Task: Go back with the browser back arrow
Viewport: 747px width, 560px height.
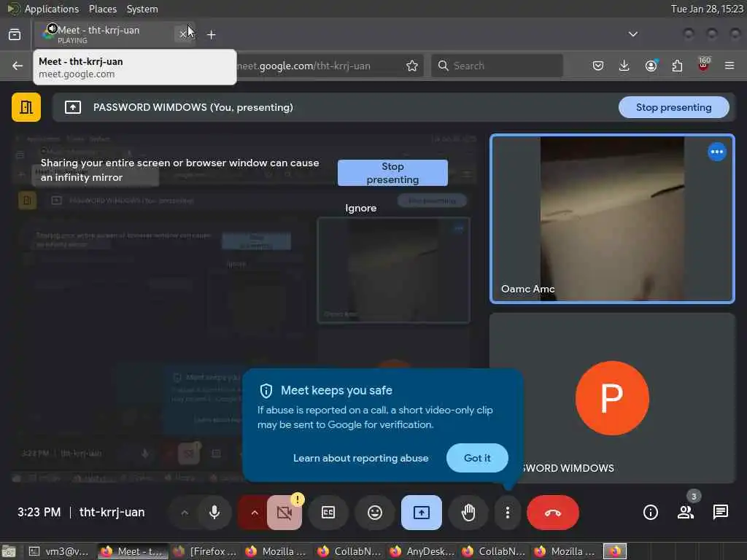Action: 18,66
